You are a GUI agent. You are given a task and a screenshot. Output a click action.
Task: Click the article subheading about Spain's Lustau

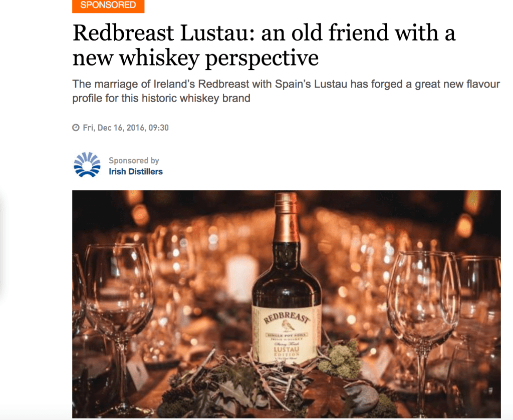[286, 91]
